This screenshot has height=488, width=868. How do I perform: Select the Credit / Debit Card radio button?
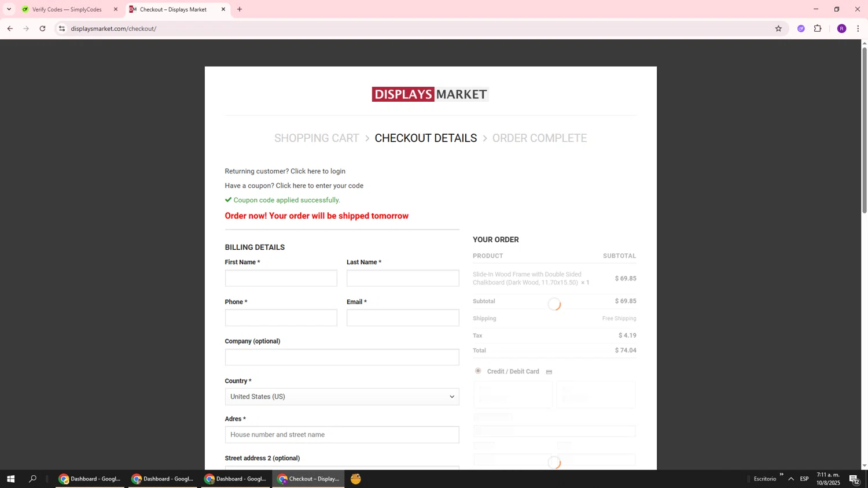[x=478, y=371]
